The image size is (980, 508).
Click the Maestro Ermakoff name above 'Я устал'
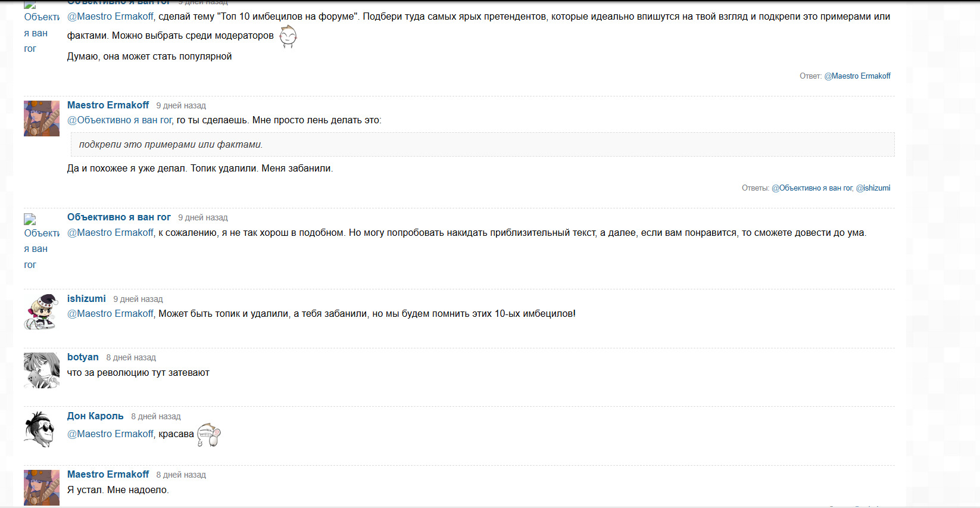pos(108,474)
